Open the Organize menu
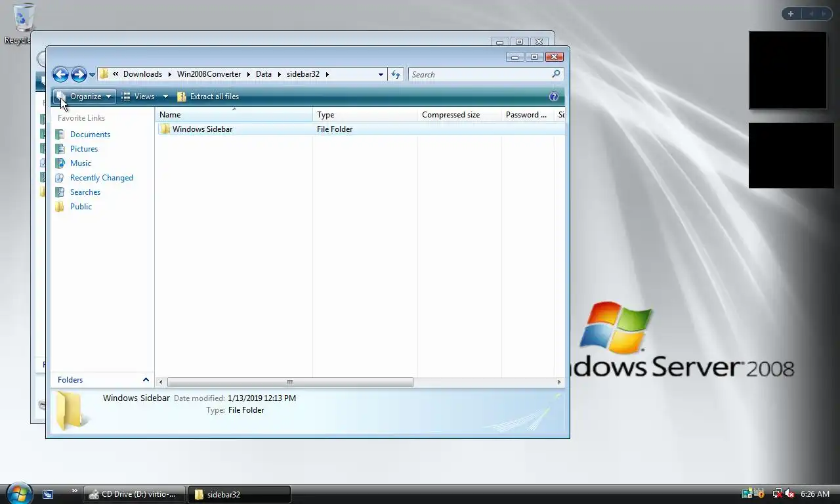Screen dimensions: 840x504 (x=85, y=96)
